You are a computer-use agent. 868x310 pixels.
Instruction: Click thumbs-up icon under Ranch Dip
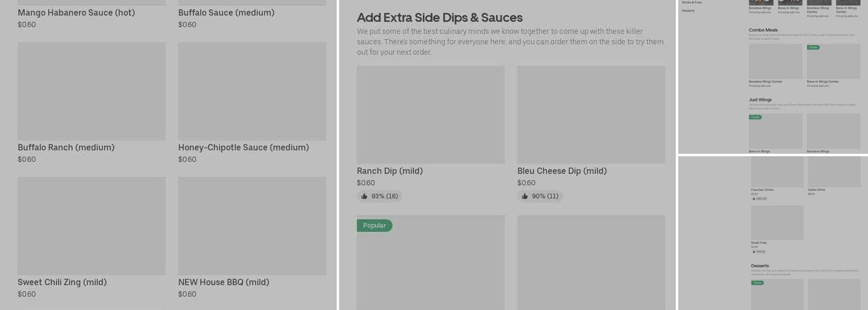365,197
